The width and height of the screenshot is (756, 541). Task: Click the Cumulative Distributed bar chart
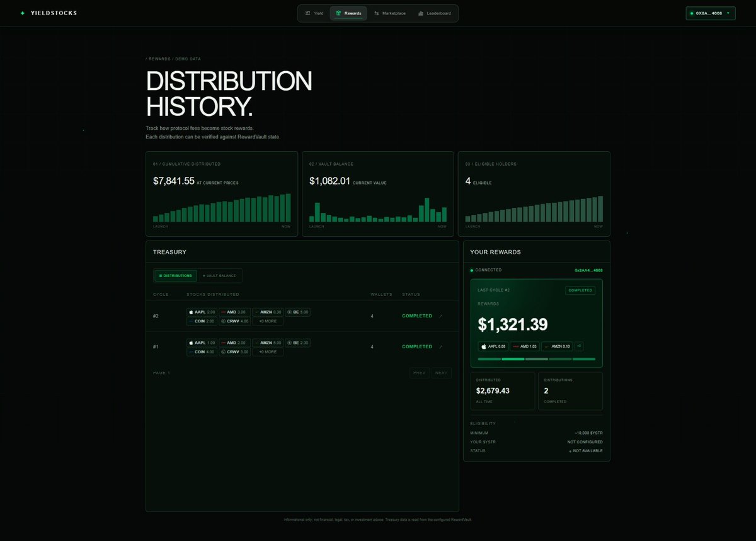[222, 208]
